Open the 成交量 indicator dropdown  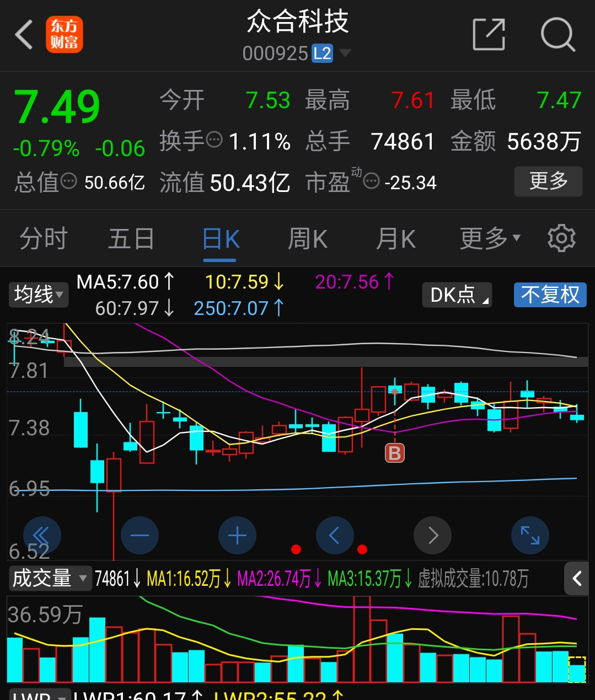tap(50, 579)
